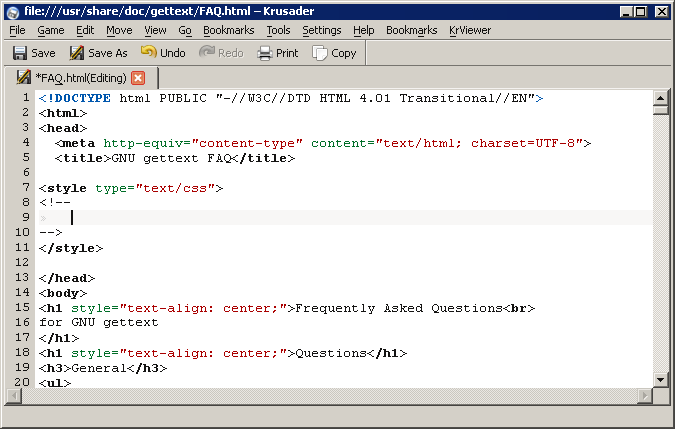
Task: Click the greyed-out Redo toolbar icon
Action: (x=208, y=53)
